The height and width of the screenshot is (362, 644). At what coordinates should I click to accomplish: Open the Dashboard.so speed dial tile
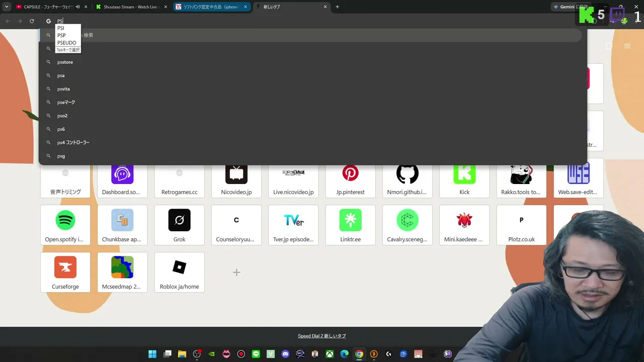click(x=122, y=182)
